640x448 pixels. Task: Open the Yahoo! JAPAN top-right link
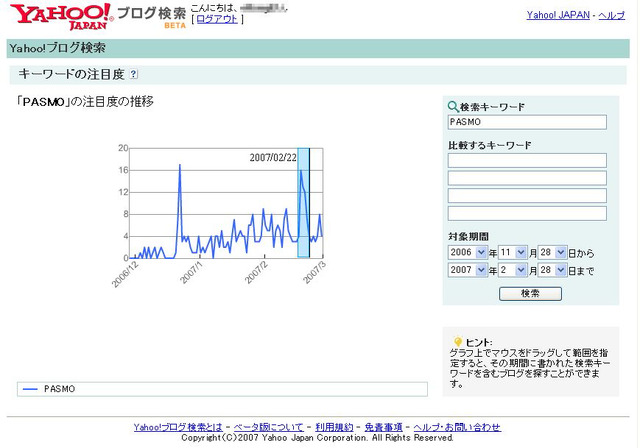tap(558, 15)
